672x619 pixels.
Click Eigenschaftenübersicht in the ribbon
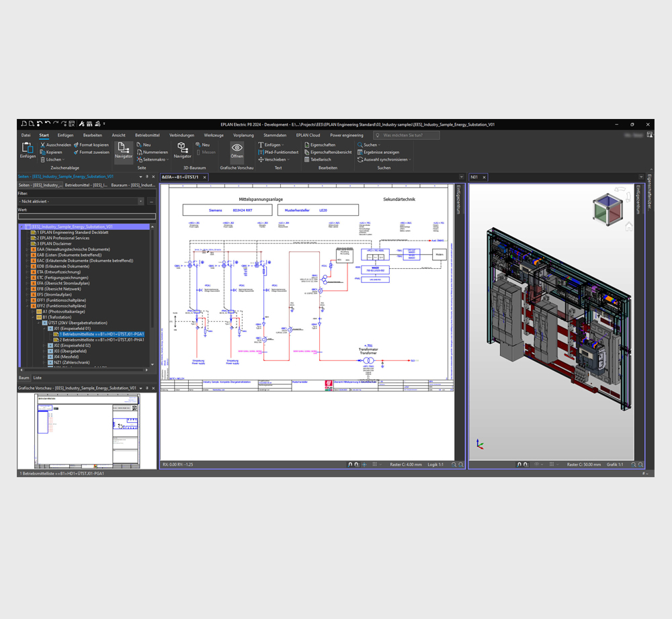(x=328, y=152)
